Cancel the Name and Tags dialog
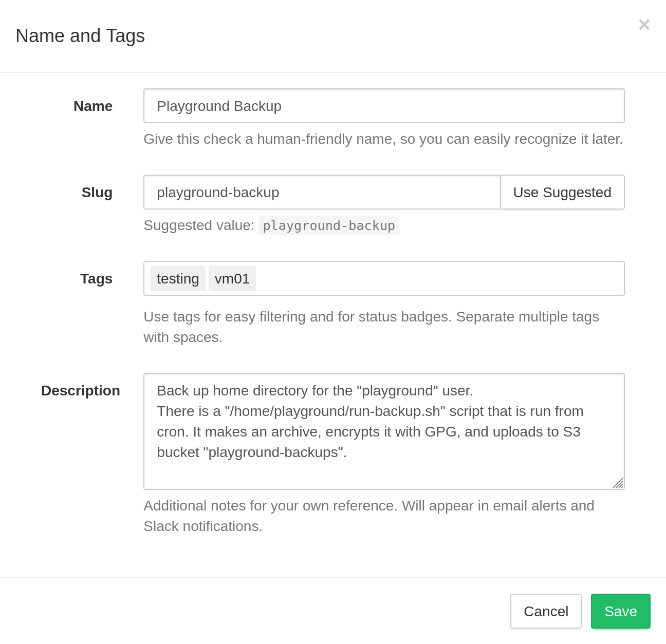Viewport: 666px width, 644px height. 546,611
